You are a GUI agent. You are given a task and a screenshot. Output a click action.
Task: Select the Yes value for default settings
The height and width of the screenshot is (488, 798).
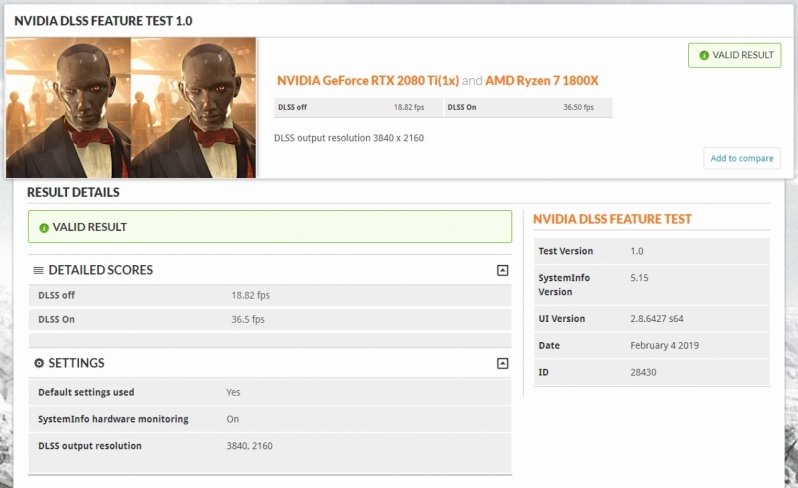coord(233,392)
